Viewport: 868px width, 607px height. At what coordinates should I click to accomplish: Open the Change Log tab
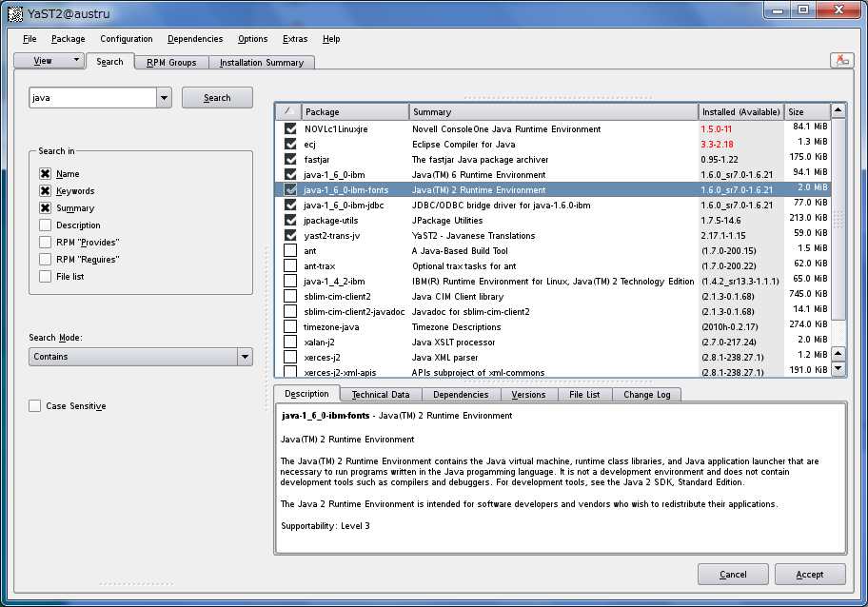pos(646,395)
